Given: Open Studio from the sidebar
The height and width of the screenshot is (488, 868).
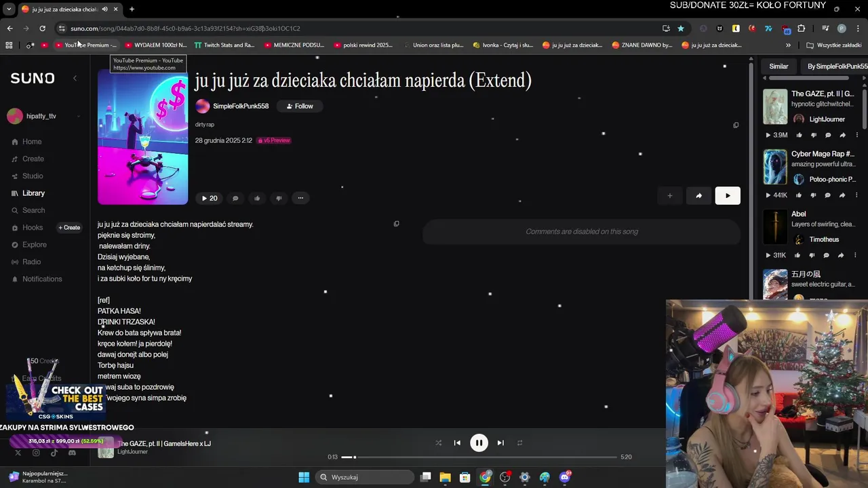Looking at the screenshot, I should click(27, 176).
